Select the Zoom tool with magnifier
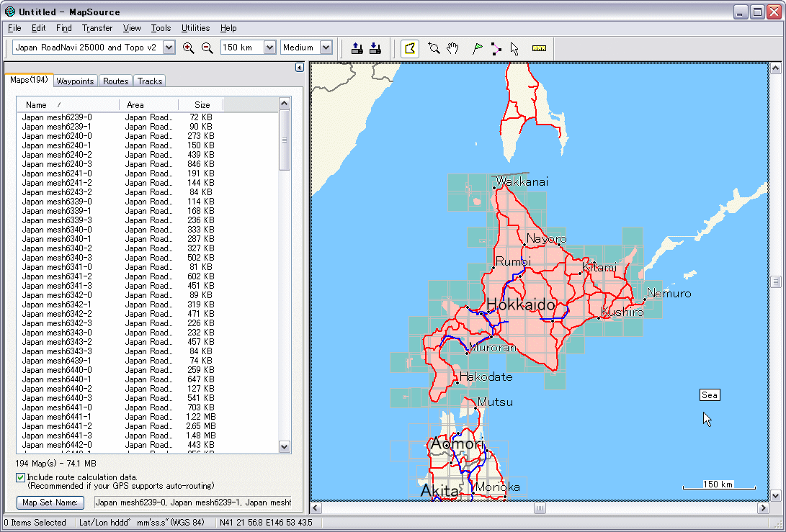The height and width of the screenshot is (532, 786). pos(434,48)
